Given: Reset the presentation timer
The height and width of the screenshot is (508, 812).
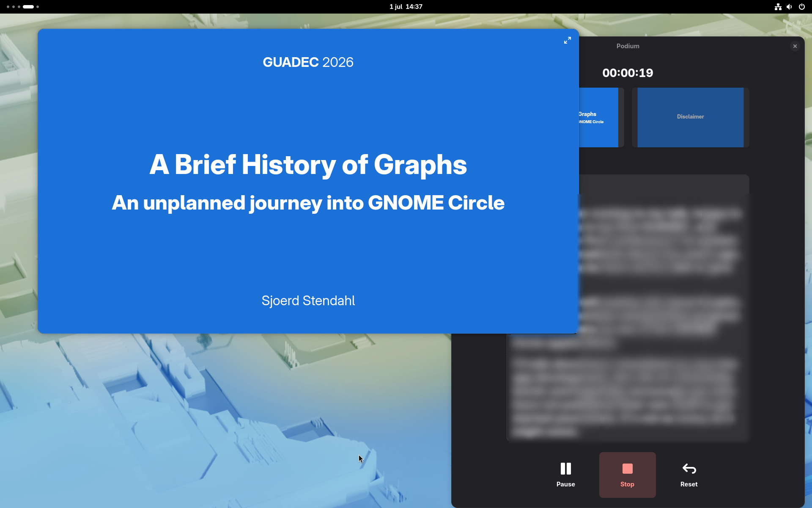Looking at the screenshot, I should click(x=689, y=475).
